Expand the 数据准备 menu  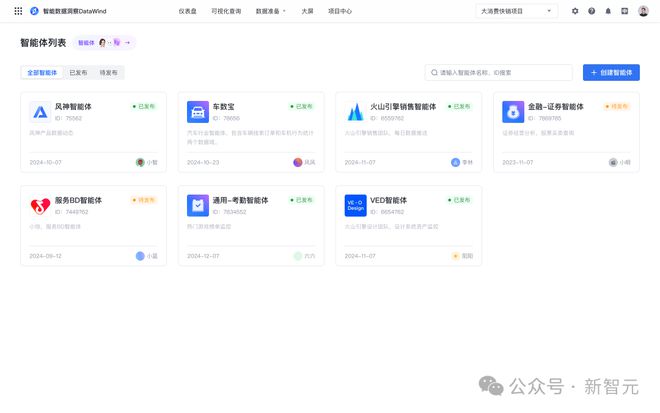[x=270, y=11]
